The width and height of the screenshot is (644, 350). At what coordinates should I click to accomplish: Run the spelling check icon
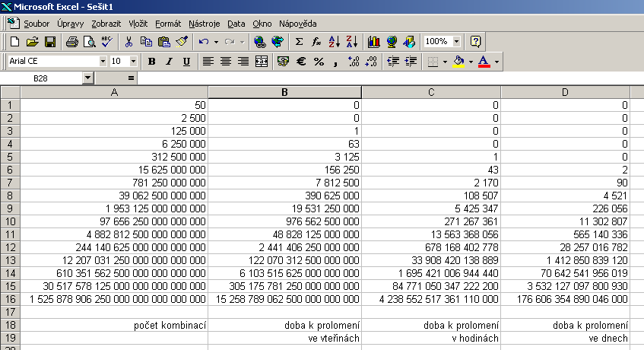(x=106, y=42)
